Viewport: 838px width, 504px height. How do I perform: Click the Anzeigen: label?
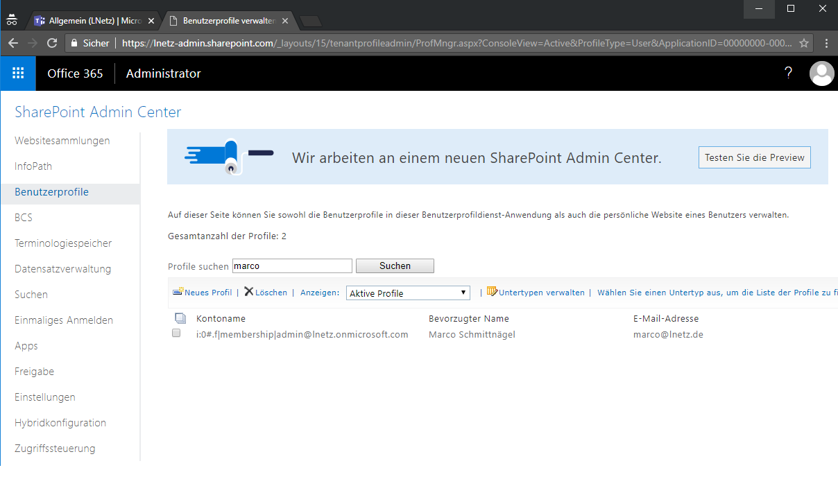[x=320, y=293]
